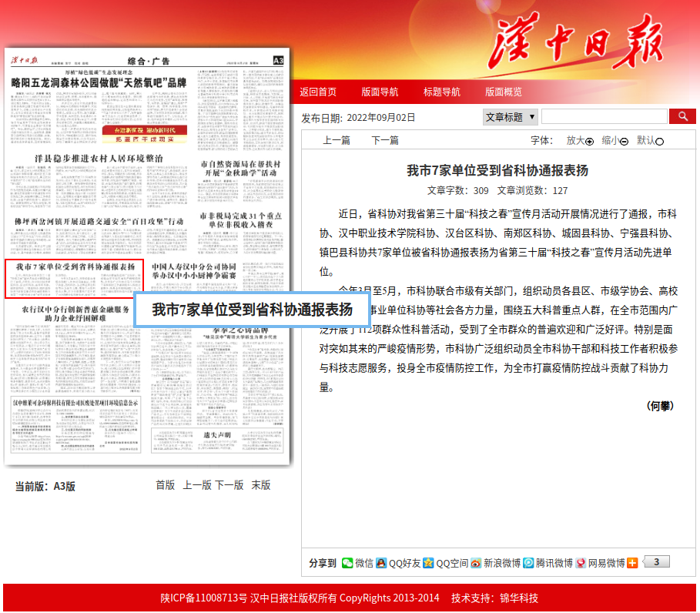Viewport: 700px width, 613px height.
Task: Click the author credit （何攀）
Action: point(660,406)
